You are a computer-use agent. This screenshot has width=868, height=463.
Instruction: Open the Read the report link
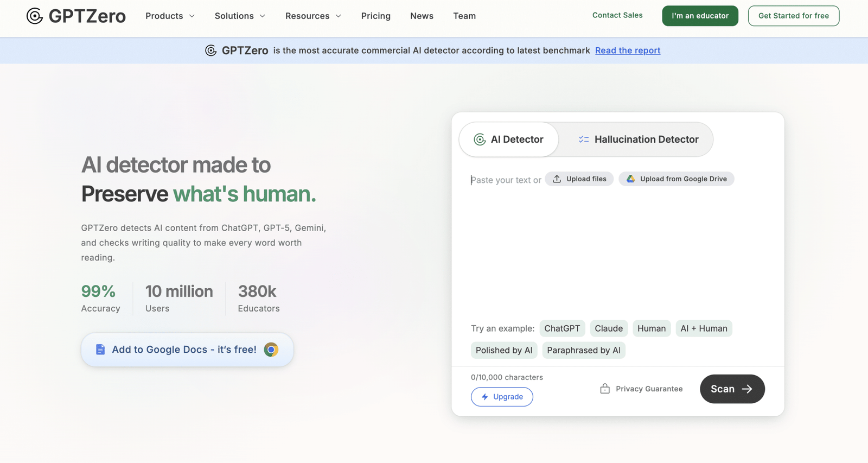pos(628,50)
